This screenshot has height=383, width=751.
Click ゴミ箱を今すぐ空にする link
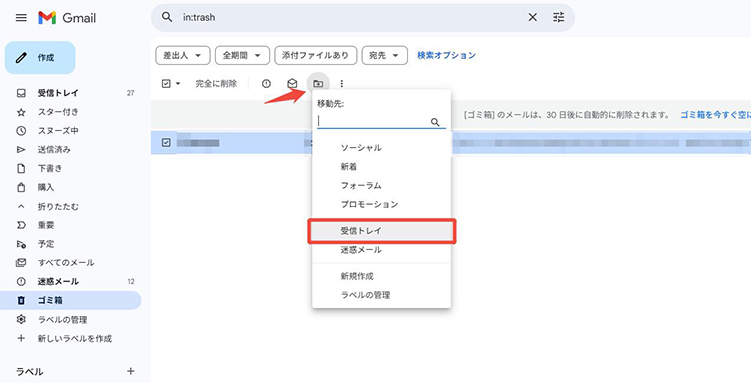(716, 115)
